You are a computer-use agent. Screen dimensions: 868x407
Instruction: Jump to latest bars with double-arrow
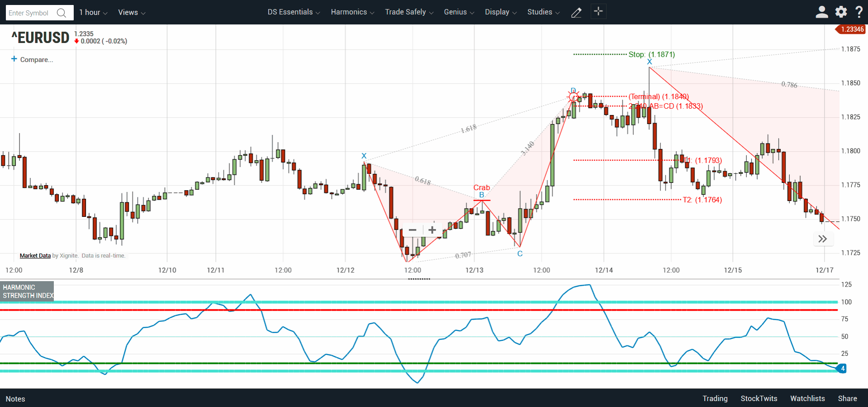click(823, 239)
